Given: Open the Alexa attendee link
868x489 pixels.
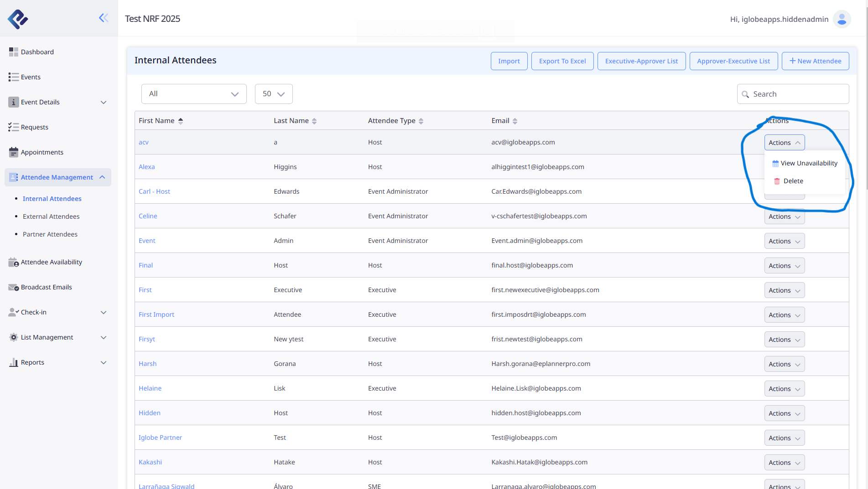Looking at the screenshot, I should tap(146, 167).
